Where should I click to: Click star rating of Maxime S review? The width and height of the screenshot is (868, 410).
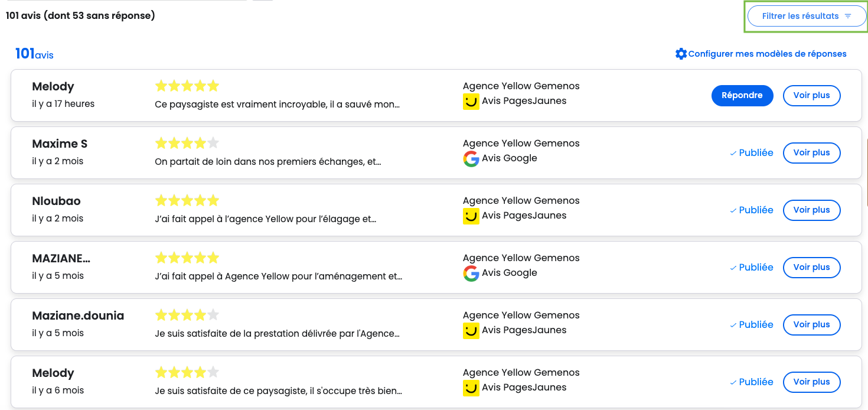tap(187, 143)
